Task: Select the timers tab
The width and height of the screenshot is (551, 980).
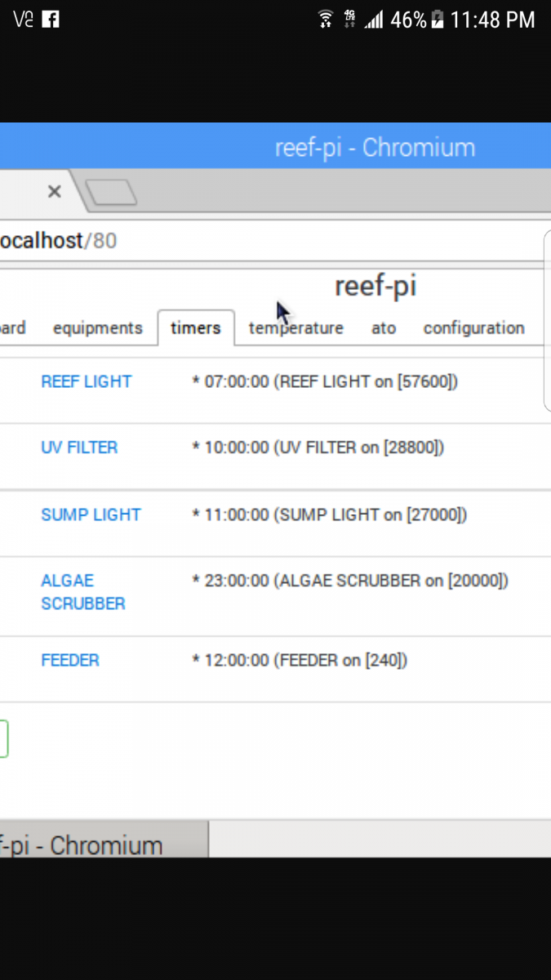Action: (196, 328)
